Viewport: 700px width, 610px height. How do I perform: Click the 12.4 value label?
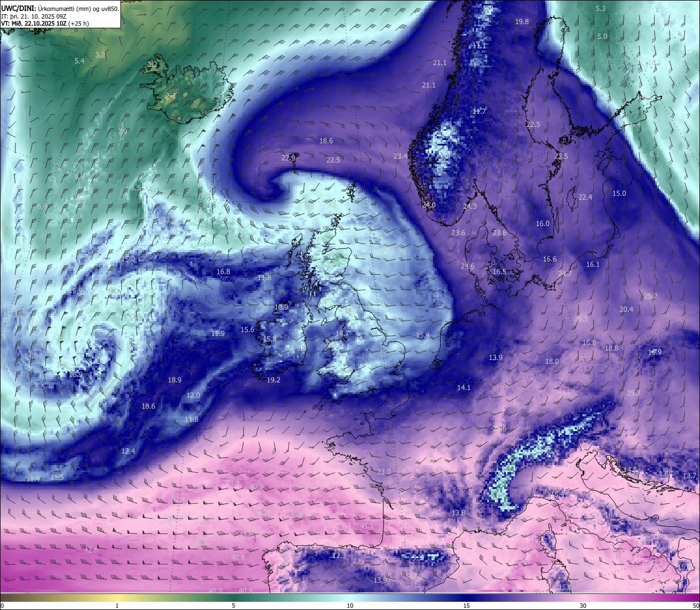pyautogui.click(x=128, y=451)
